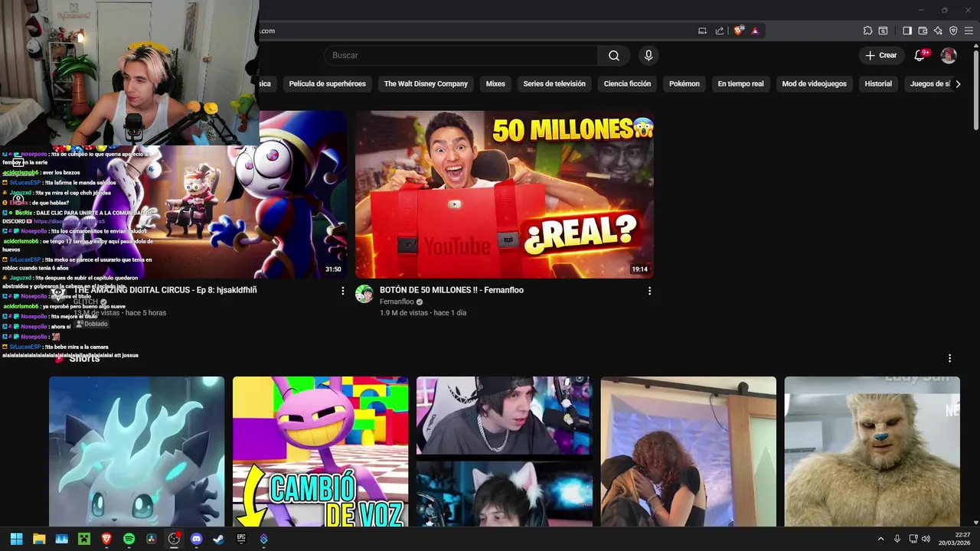Select the Película de superhéroes chip
The image size is (980, 551).
(328, 83)
